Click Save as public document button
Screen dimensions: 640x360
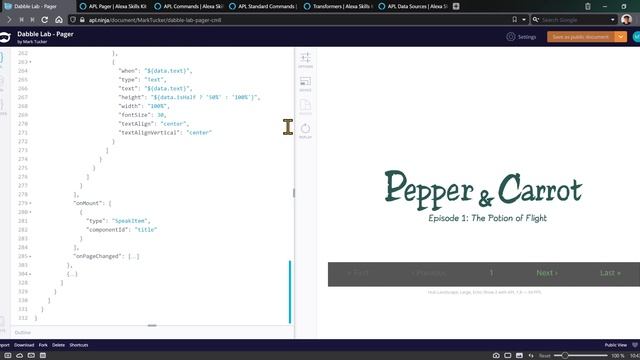(580, 37)
